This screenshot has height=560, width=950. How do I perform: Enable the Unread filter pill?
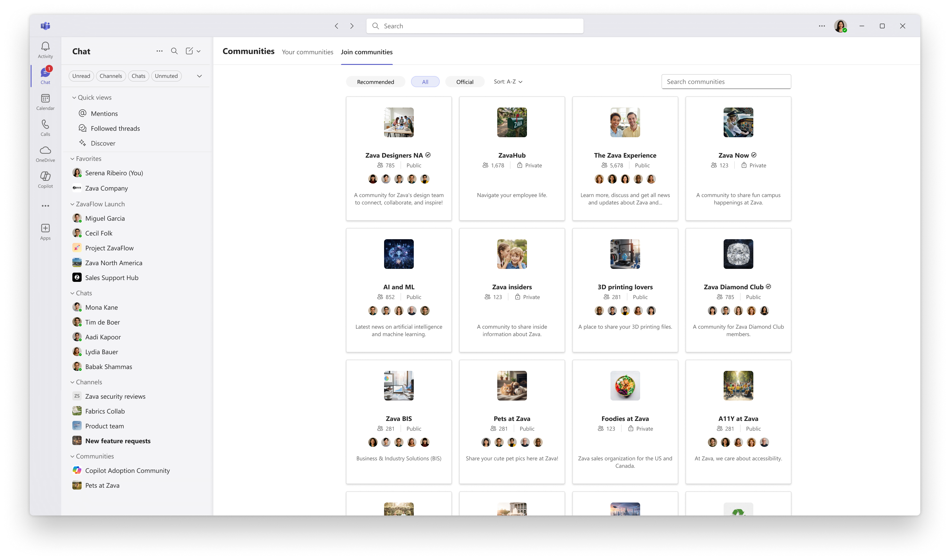click(x=81, y=76)
